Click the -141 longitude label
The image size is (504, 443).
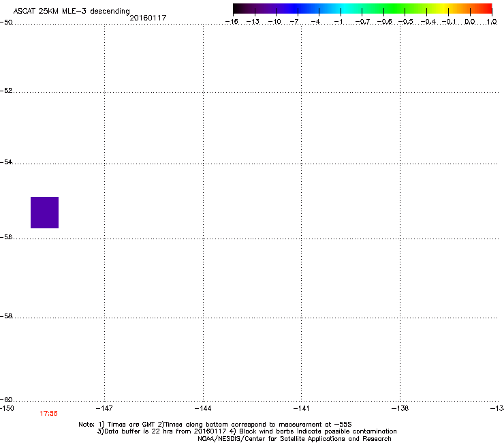(x=301, y=408)
